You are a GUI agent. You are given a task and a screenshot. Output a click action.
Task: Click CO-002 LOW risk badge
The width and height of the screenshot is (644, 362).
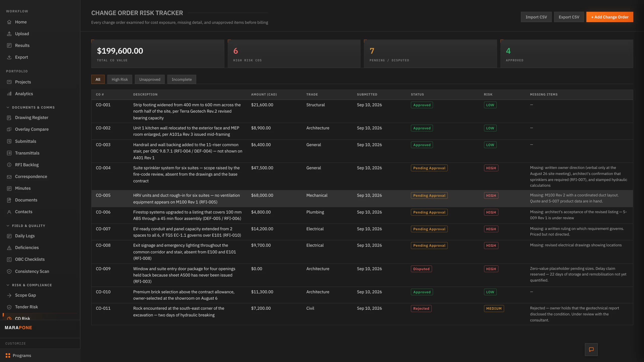pyautogui.click(x=490, y=128)
